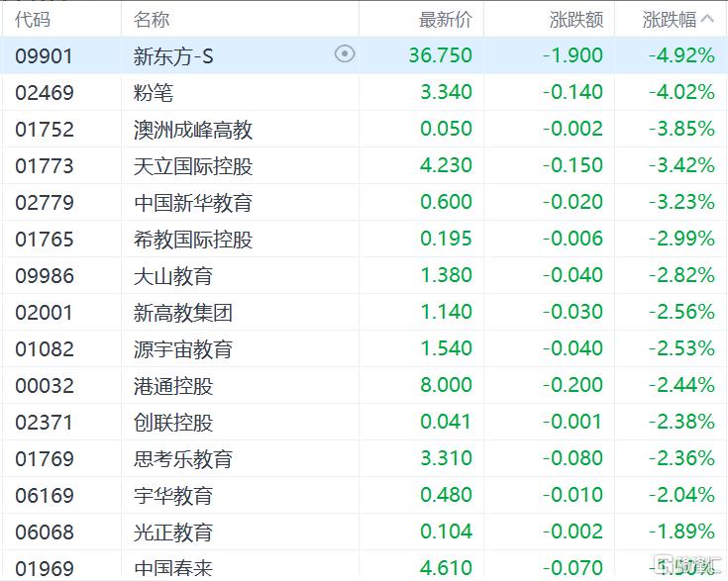Select stock code 01082
728x581 pixels.
tap(45, 349)
